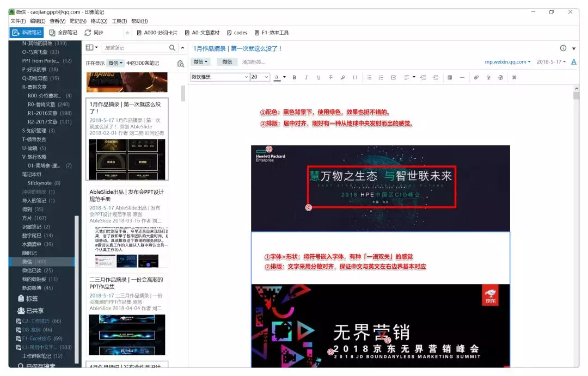Open the 标签 tags section
588x376 pixels.
point(28,299)
